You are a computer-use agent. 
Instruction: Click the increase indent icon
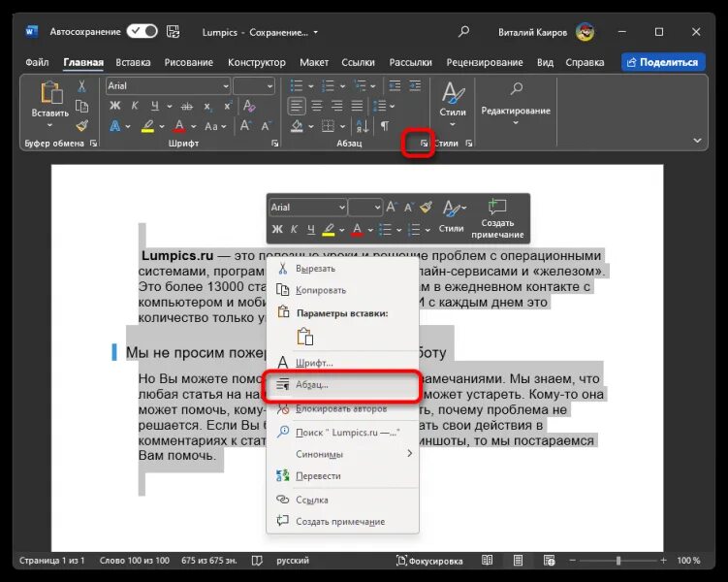click(x=415, y=86)
